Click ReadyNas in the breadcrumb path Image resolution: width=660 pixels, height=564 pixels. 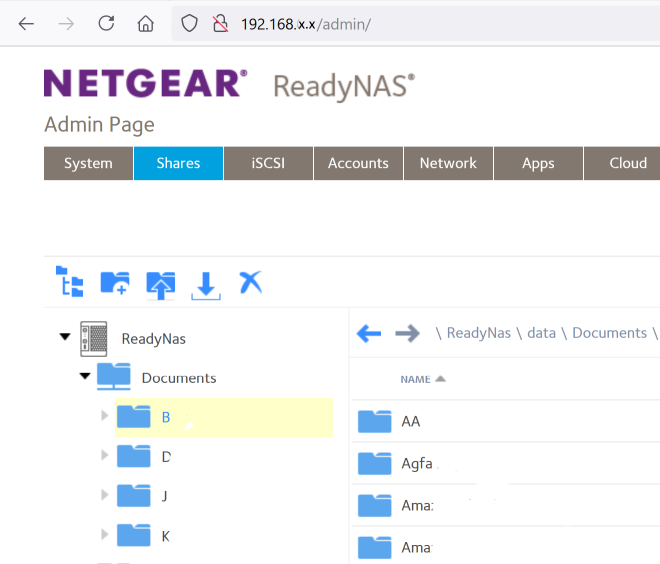click(479, 333)
